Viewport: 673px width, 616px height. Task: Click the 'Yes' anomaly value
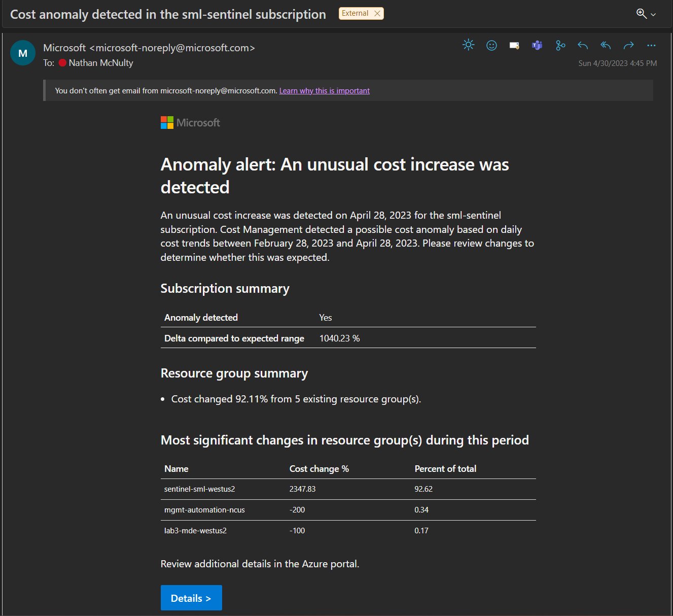(326, 318)
